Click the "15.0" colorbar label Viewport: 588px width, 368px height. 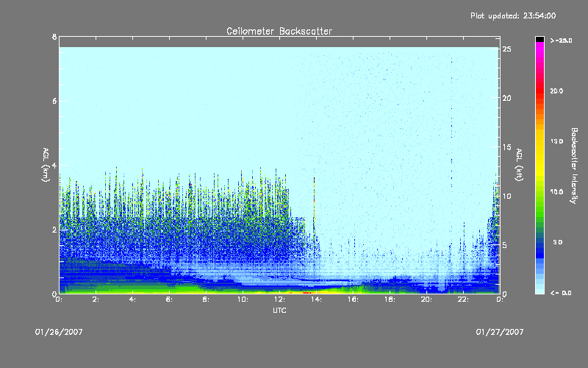click(556, 141)
